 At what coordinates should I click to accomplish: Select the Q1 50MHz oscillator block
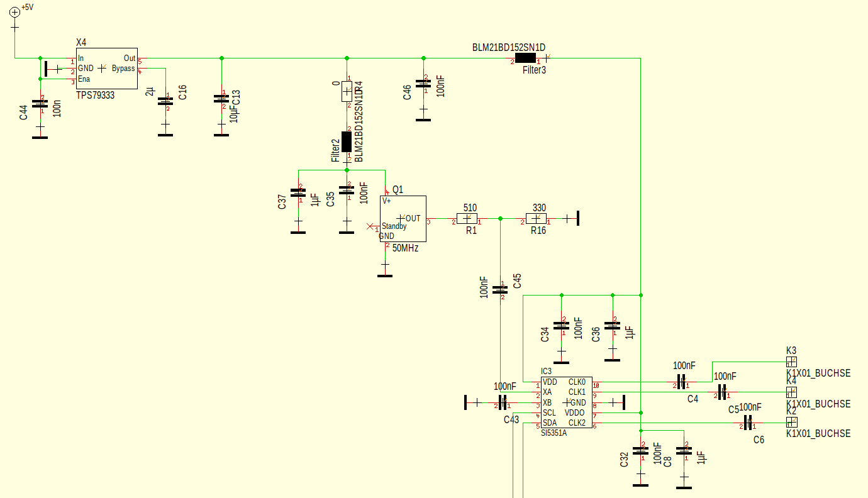coord(403,219)
